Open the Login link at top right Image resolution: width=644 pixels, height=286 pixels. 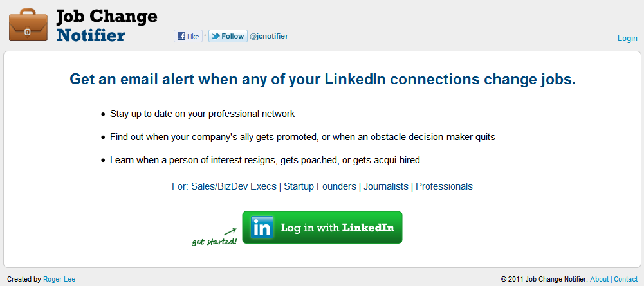[x=627, y=39]
